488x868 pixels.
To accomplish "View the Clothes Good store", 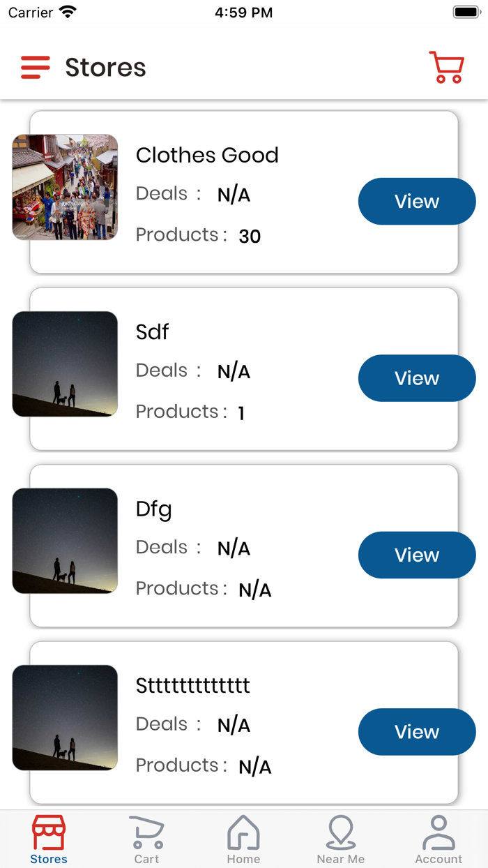I will (416, 202).
